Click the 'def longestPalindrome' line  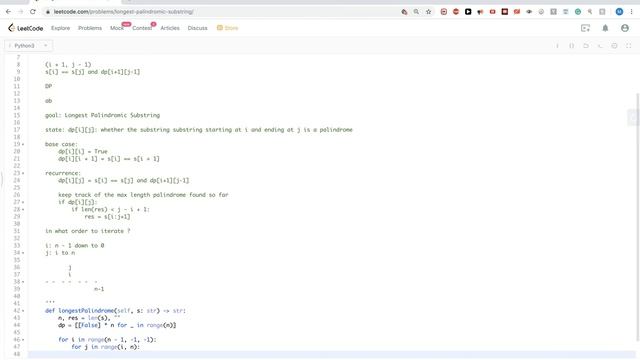[x=115, y=311]
